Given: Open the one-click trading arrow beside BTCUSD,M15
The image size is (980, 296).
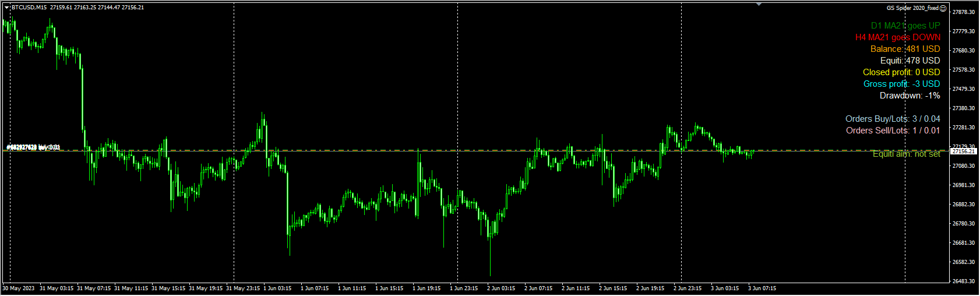Looking at the screenshot, I should click(7, 8).
